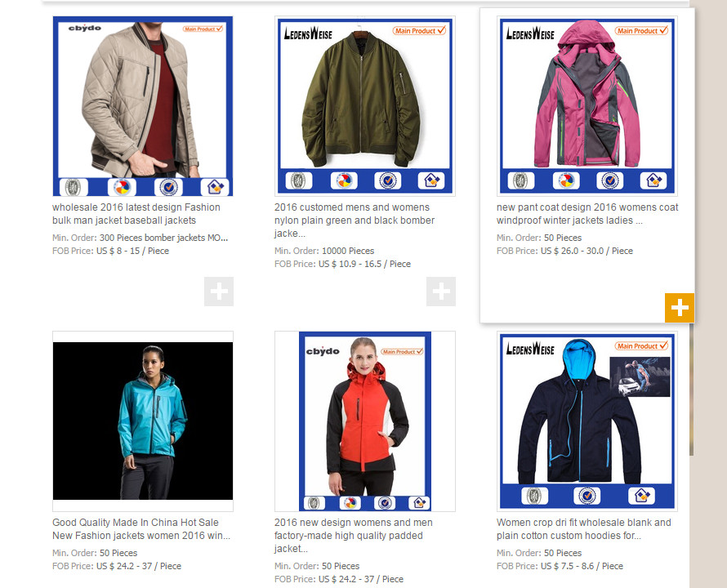
Task: Click colorful circle badge under green bomber photo
Action: pyautogui.click(x=344, y=180)
